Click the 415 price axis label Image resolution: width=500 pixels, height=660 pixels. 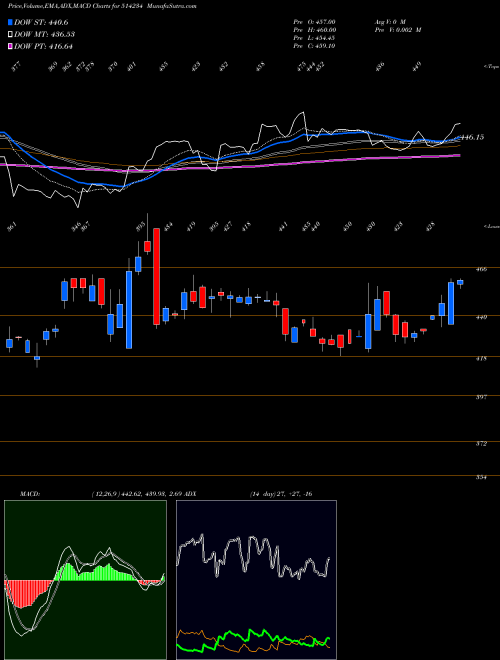coord(483,359)
